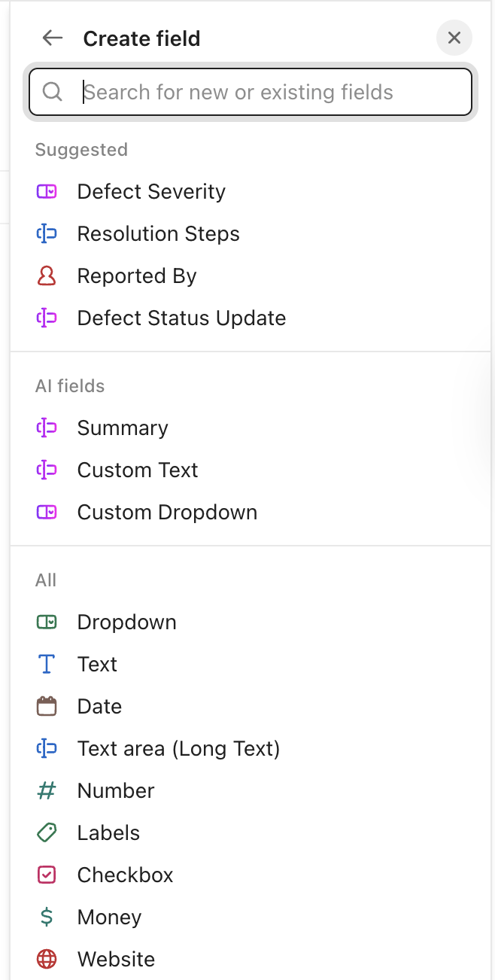
Task: Select the Checkbox field type
Action: click(x=125, y=875)
